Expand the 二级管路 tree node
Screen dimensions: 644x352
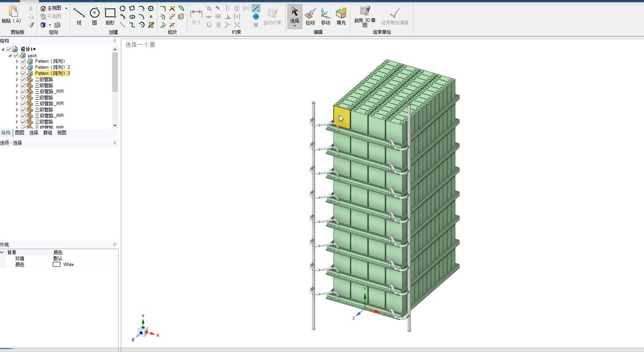17,79
